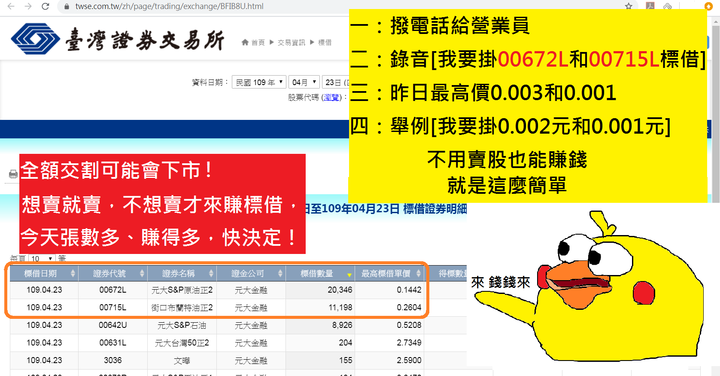Click 元大台灣50正2 name cell
The image size is (720, 376).
click(x=182, y=342)
